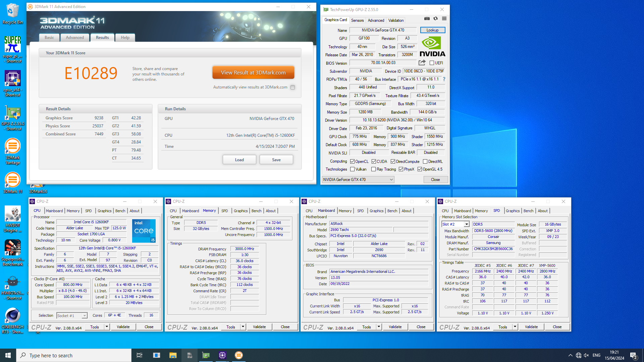
Task: Switch to 3DMark 11 taskbar icon
Action: coord(239,355)
